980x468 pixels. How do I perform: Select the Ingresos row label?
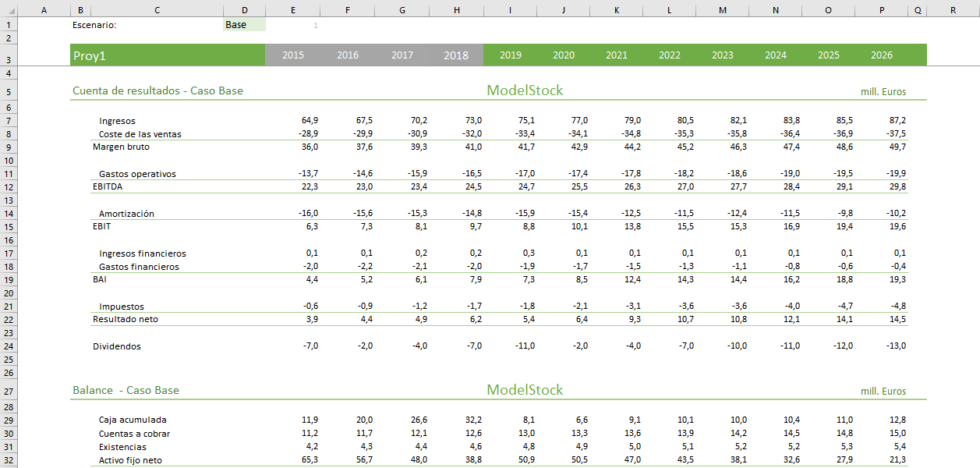(x=117, y=121)
